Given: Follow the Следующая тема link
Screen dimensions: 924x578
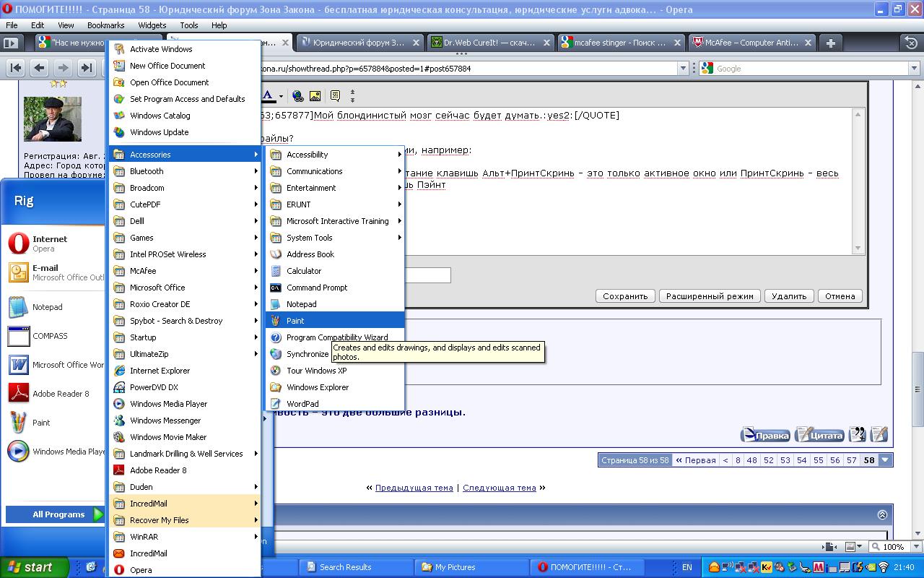Looking at the screenshot, I should pyautogui.click(x=500, y=488).
